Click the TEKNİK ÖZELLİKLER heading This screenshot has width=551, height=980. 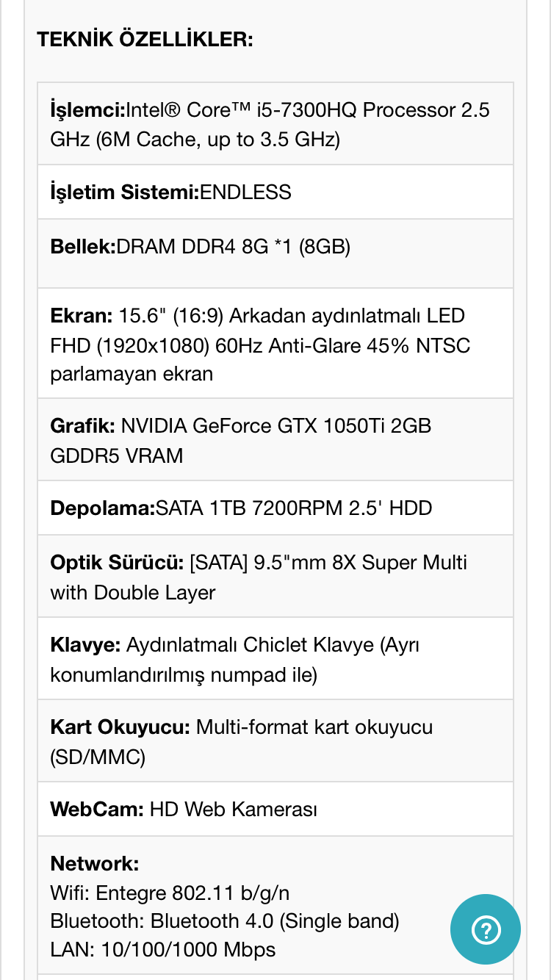(144, 39)
